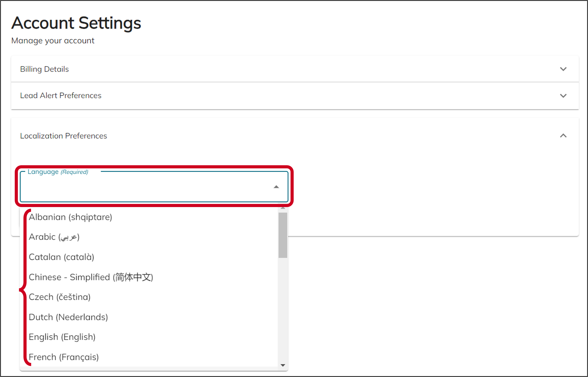Expand the Lead Alert Preferences chevron

[x=563, y=96]
